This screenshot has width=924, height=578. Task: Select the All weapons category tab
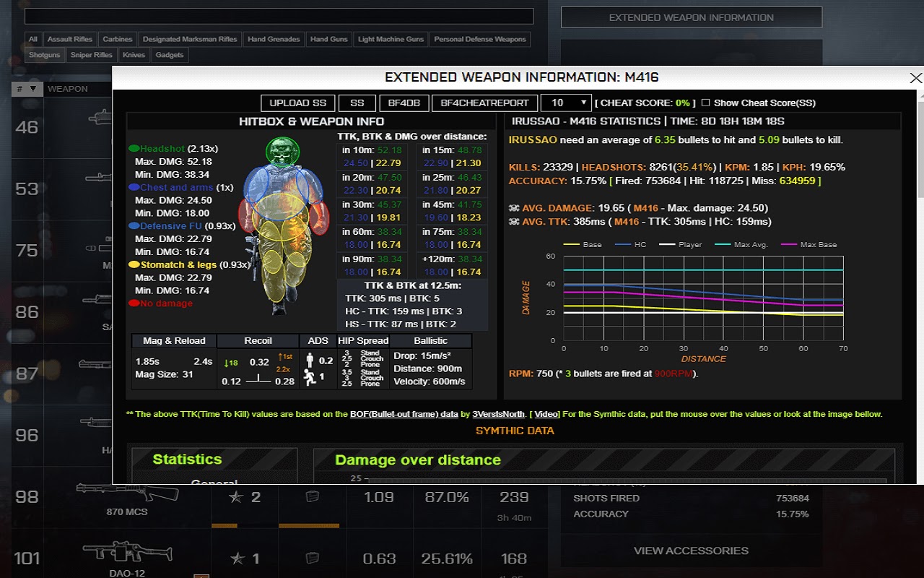tap(32, 39)
